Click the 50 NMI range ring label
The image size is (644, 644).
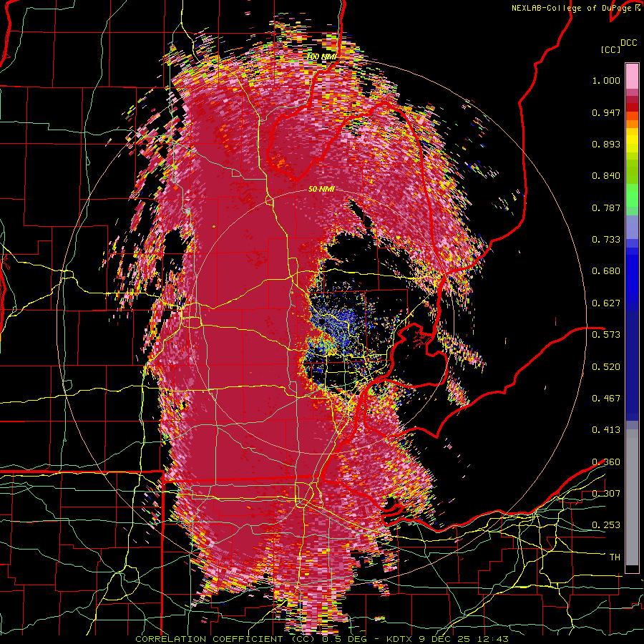pyautogui.click(x=321, y=189)
